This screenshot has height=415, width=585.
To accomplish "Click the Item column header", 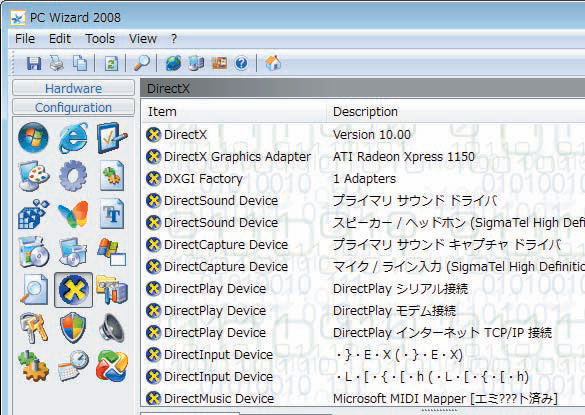I will point(234,112).
